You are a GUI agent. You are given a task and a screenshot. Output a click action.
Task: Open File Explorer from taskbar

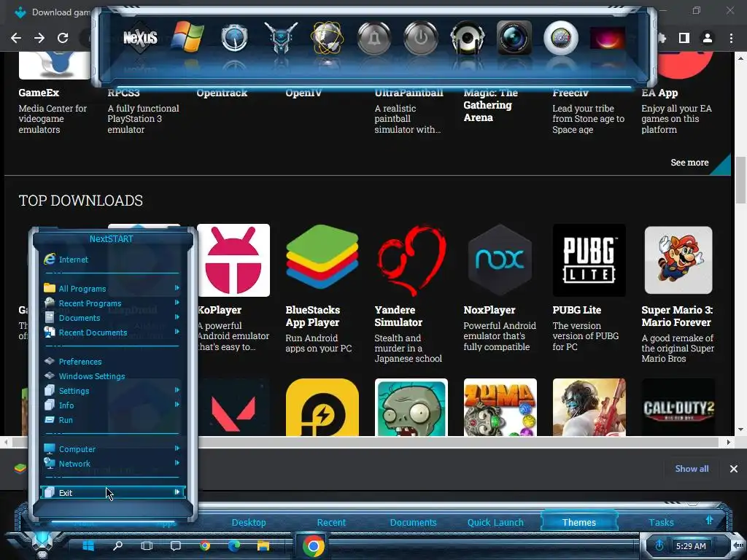pyautogui.click(x=263, y=545)
